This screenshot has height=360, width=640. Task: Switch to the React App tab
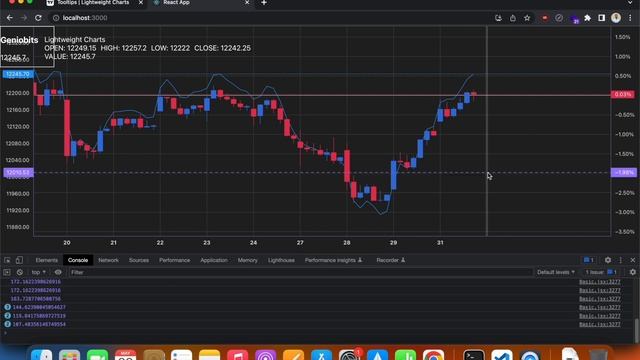176,3
